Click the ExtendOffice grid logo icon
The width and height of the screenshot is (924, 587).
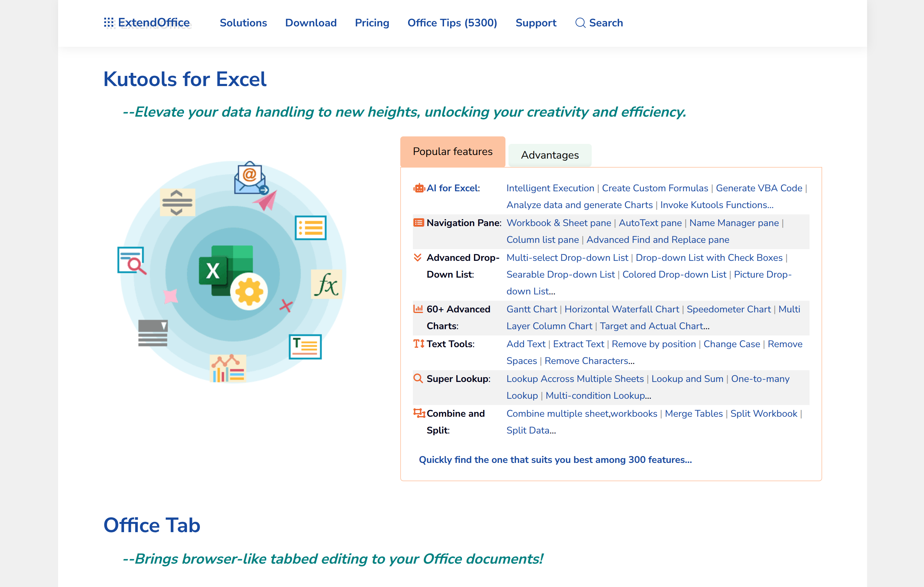pos(109,23)
